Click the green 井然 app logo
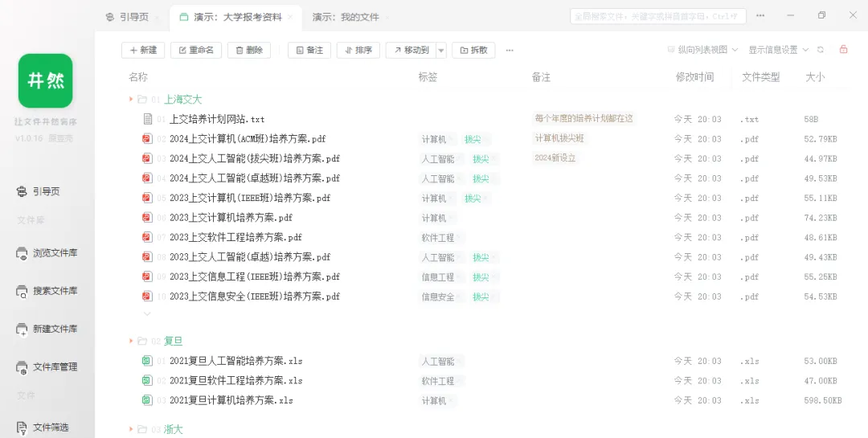 [x=45, y=81]
